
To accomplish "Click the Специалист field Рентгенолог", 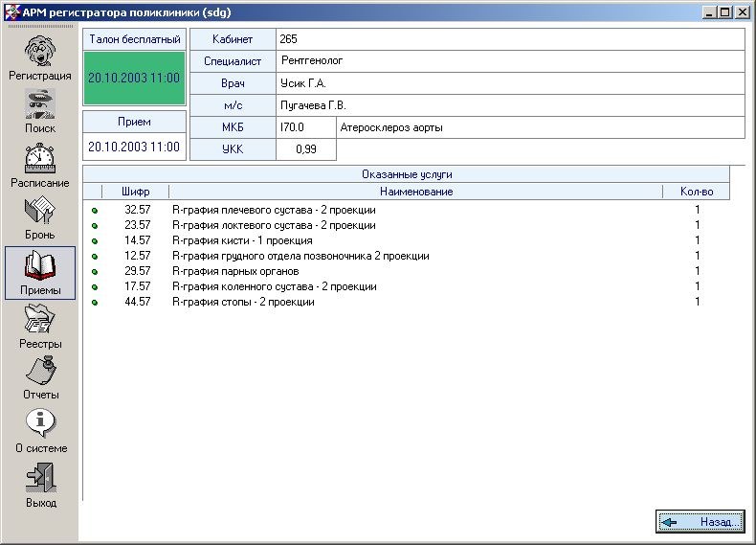I will [511, 61].
